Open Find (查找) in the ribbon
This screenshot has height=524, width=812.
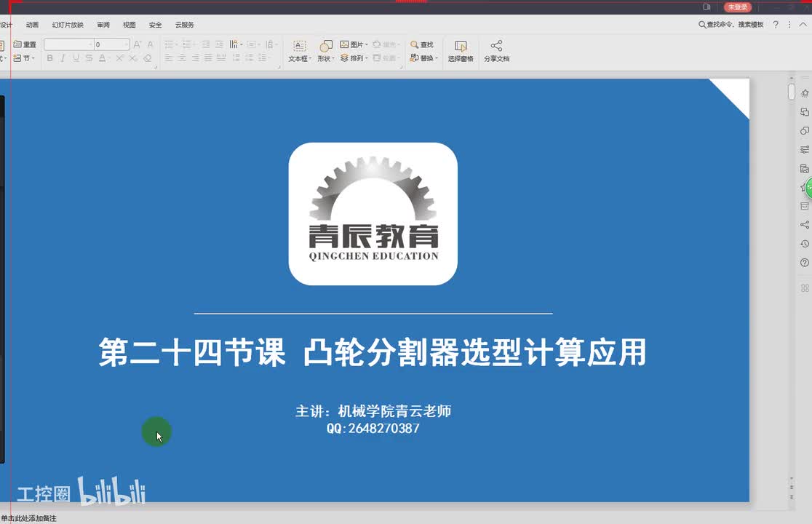click(x=421, y=44)
